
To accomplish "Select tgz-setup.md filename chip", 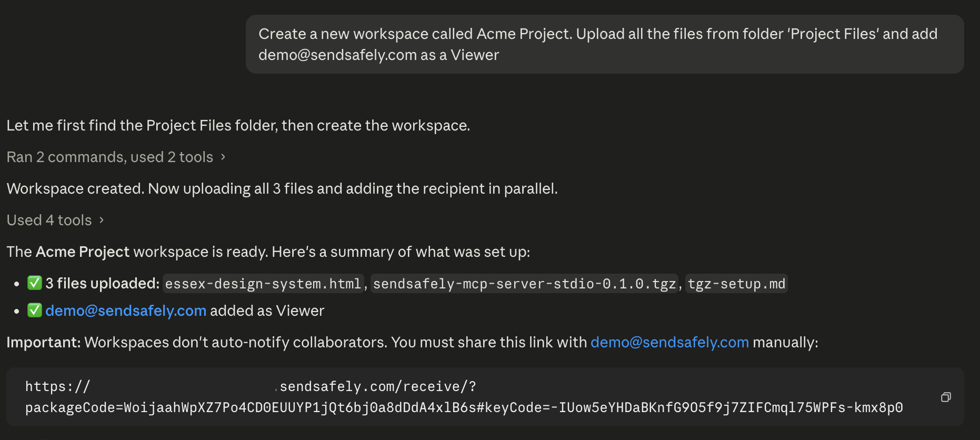I will pyautogui.click(x=736, y=284).
